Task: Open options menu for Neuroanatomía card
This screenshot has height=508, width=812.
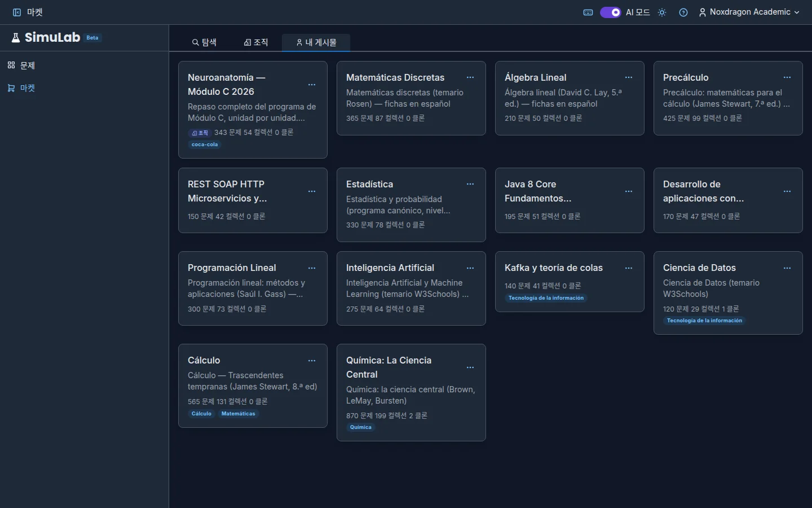Action: [312, 85]
